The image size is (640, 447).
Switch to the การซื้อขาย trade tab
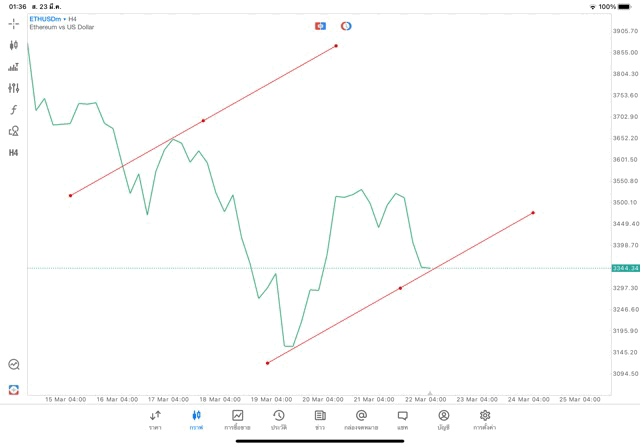coord(237,420)
